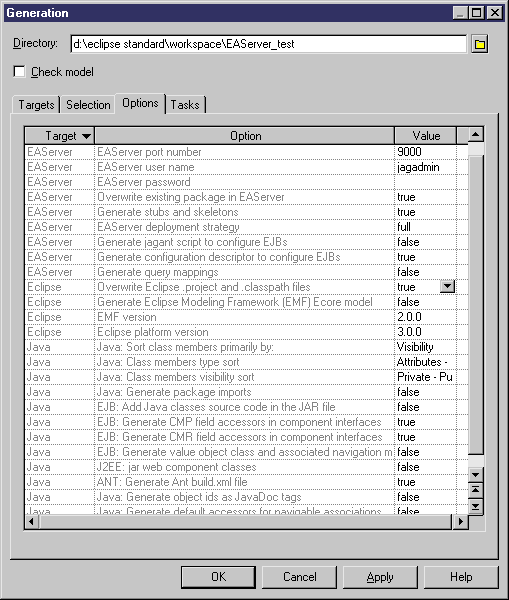
Task: Select the Options tab
Action: [x=140, y=103]
